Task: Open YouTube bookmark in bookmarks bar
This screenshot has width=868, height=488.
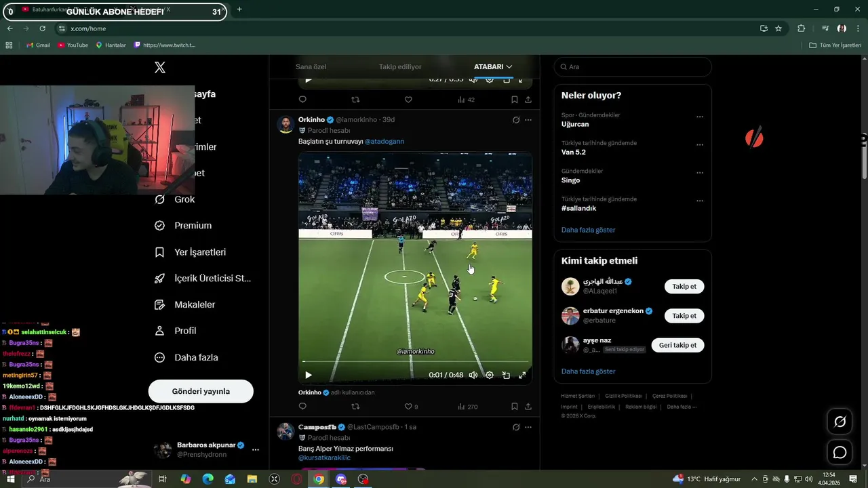Action: click(73, 45)
